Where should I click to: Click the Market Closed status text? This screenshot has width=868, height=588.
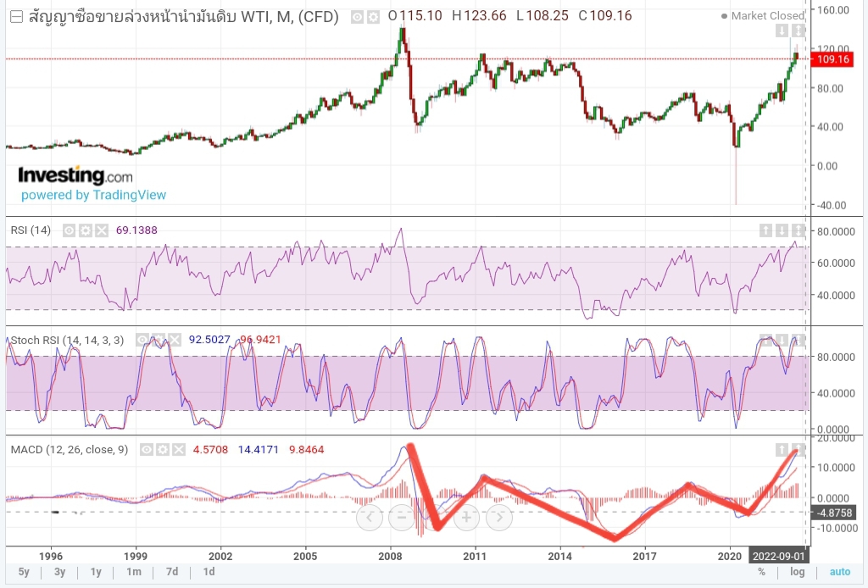(767, 16)
